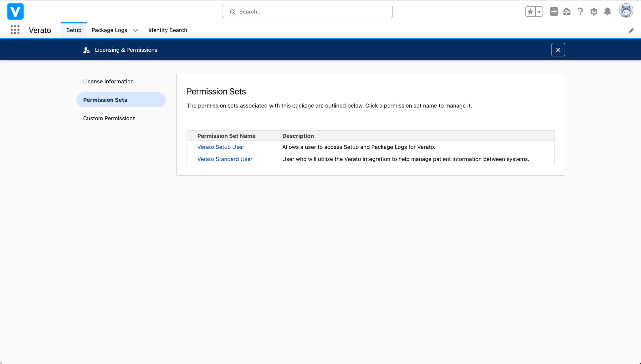Open the help question mark icon

580,12
